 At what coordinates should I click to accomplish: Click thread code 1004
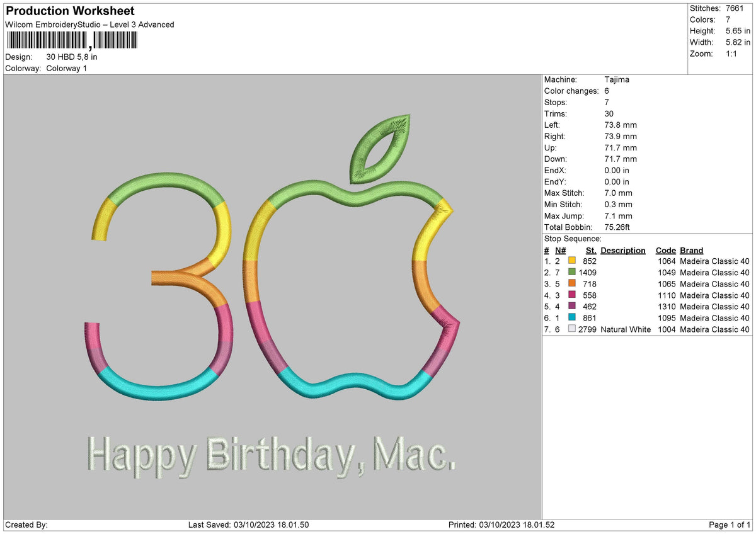667,329
